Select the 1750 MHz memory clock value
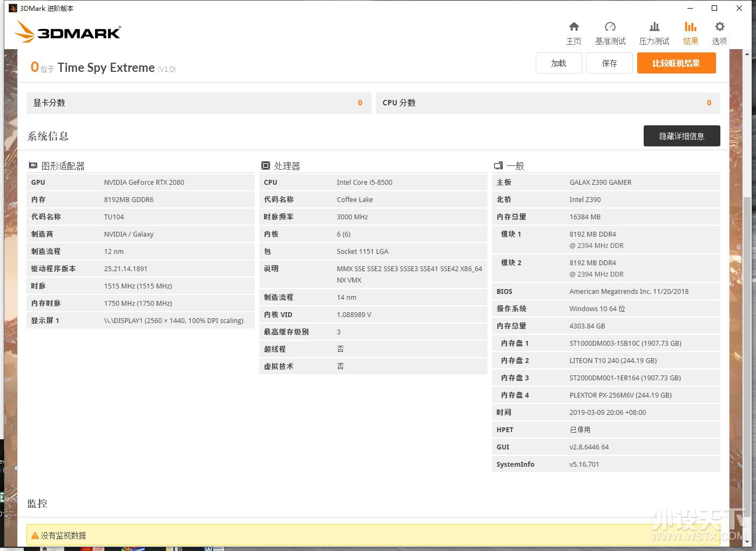Viewport: 756px width, 551px height. click(138, 303)
